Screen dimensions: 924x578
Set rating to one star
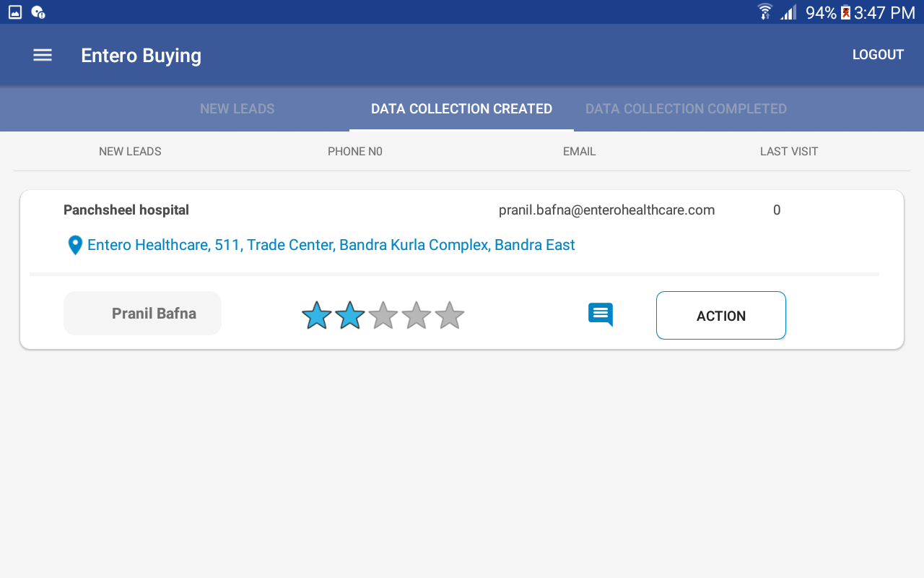click(317, 315)
